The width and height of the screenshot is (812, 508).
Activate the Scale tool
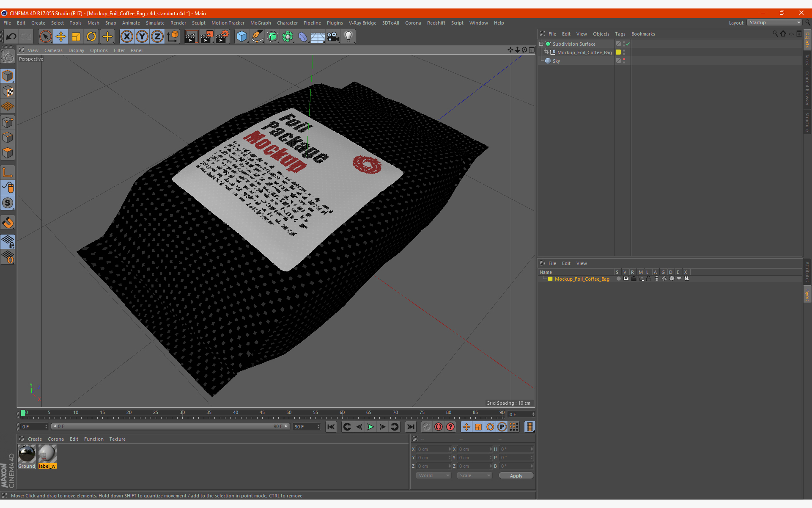tap(76, 37)
